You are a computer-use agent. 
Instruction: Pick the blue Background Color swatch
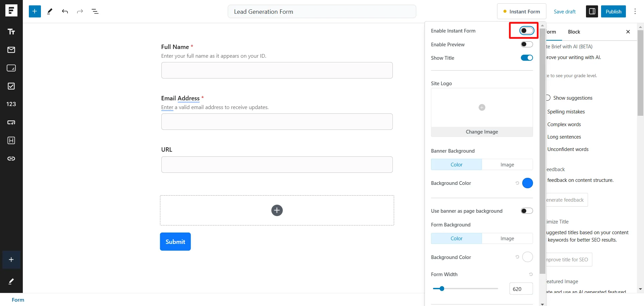point(528,183)
